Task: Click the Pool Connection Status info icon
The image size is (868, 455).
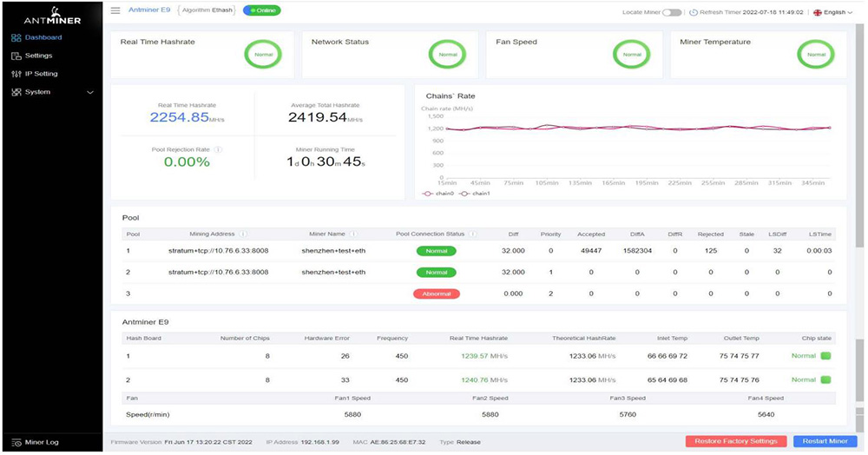Action: 472,234
